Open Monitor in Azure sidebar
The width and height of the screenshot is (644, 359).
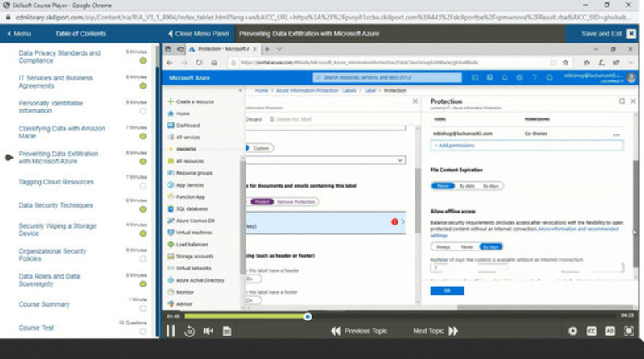[180, 292]
